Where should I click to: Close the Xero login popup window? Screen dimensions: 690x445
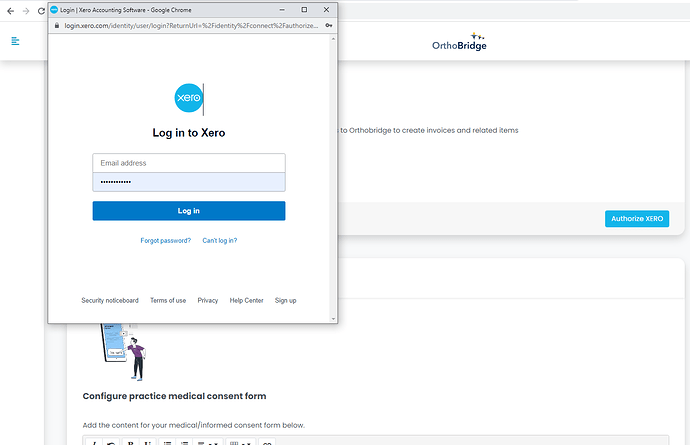[x=326, y=10]
